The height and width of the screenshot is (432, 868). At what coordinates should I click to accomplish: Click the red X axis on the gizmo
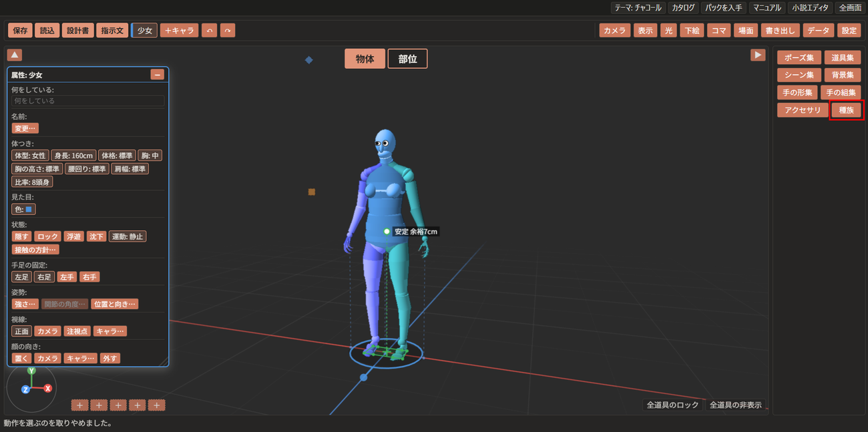pos(47,388)
